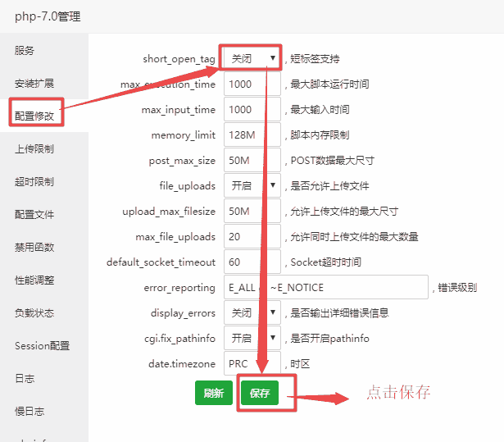The image size is (504, 442).
Task: Click the max_execution_time input field
Action: pyautogui.click(x=252, y=84)
